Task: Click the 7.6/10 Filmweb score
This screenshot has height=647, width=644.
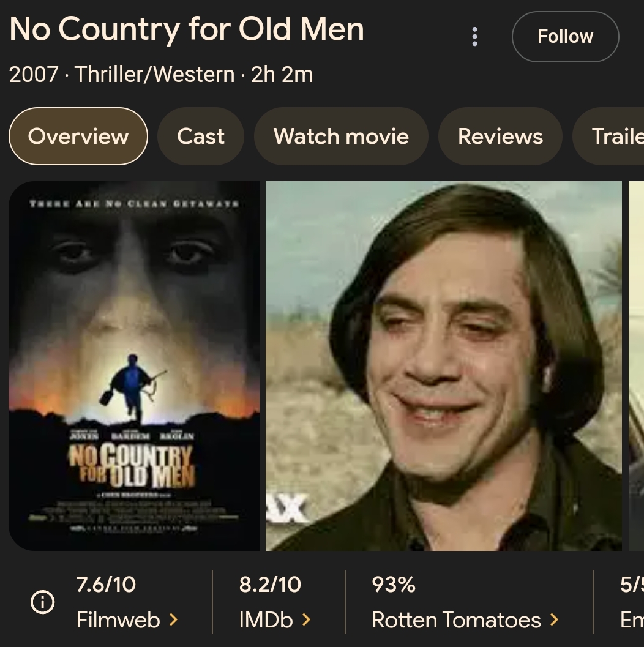Action: pyautogui.click(x=106, y=585)
